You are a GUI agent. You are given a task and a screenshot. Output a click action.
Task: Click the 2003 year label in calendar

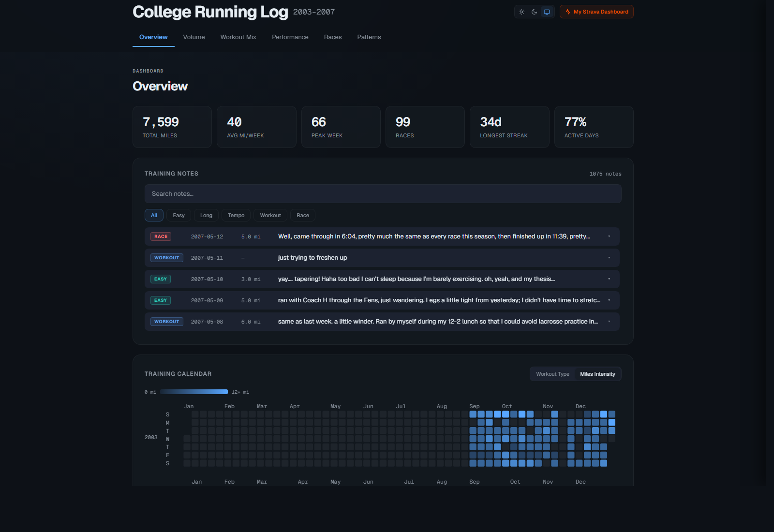coord(151,437)
